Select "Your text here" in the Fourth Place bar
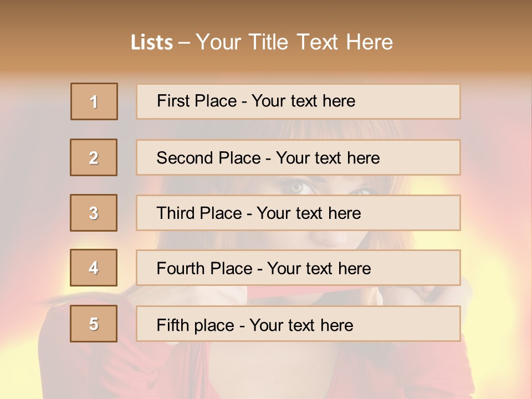Image resolution: width=532 pixels, height=399 pixels. (319, 269)
